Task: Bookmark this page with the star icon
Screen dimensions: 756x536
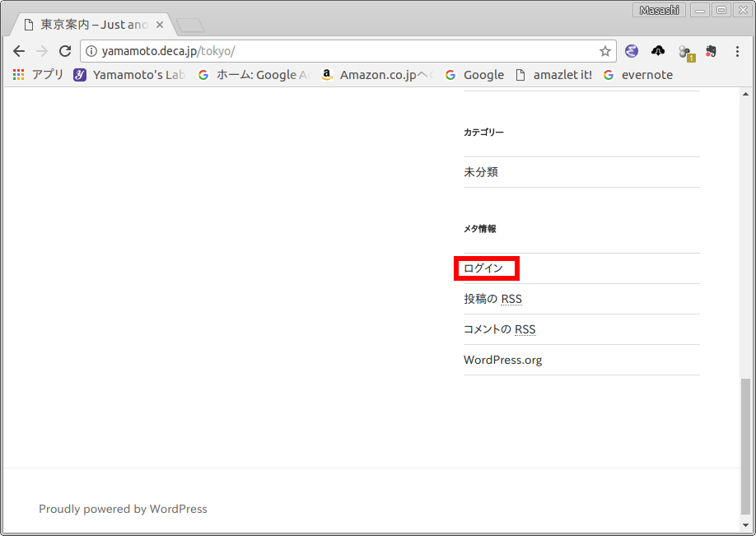Action: [605, 51]
